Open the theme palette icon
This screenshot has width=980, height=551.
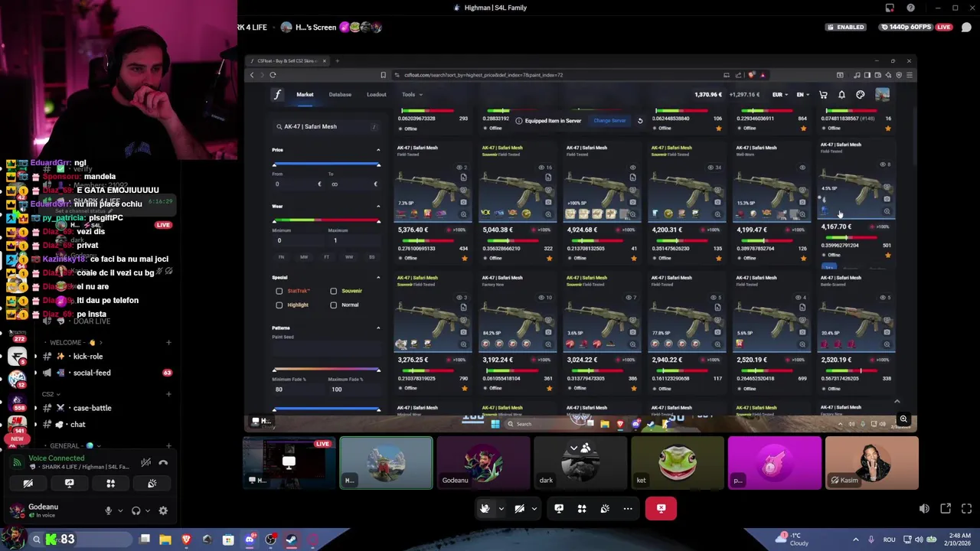(861, 95)
